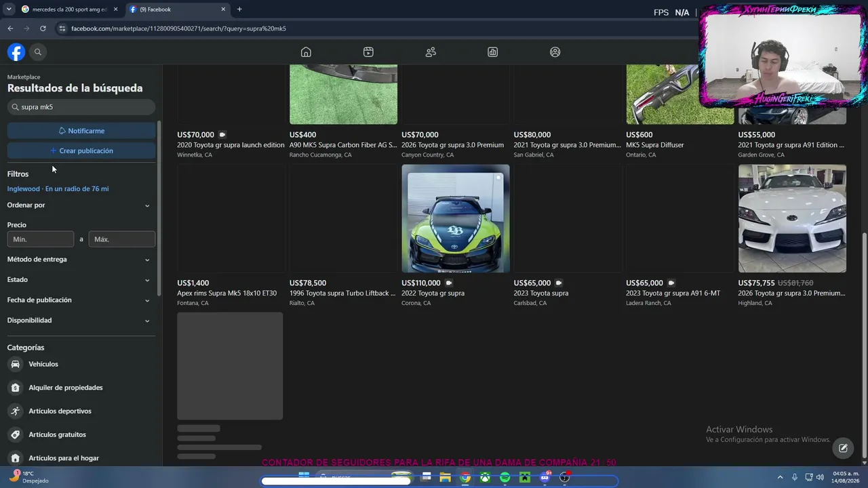The height and width of the screenshot is (488, 868).
Task: View site information icon in address bar
Action: tap(62, 28)
